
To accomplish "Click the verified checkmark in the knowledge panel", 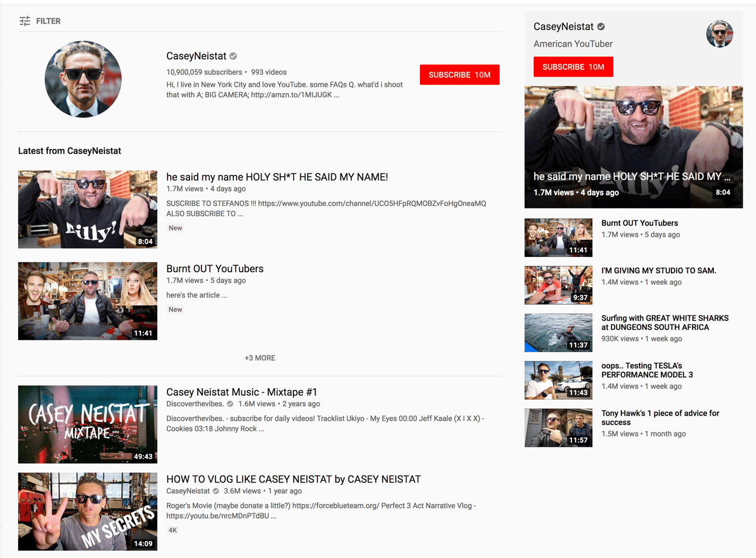I will click(600, 26).
